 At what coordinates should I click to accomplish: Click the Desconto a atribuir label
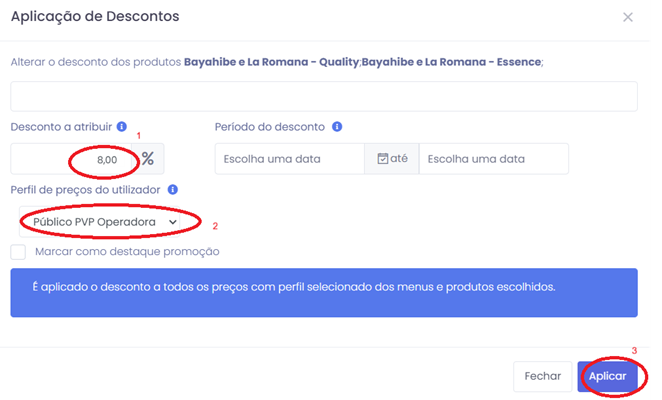tap(61, 127)
